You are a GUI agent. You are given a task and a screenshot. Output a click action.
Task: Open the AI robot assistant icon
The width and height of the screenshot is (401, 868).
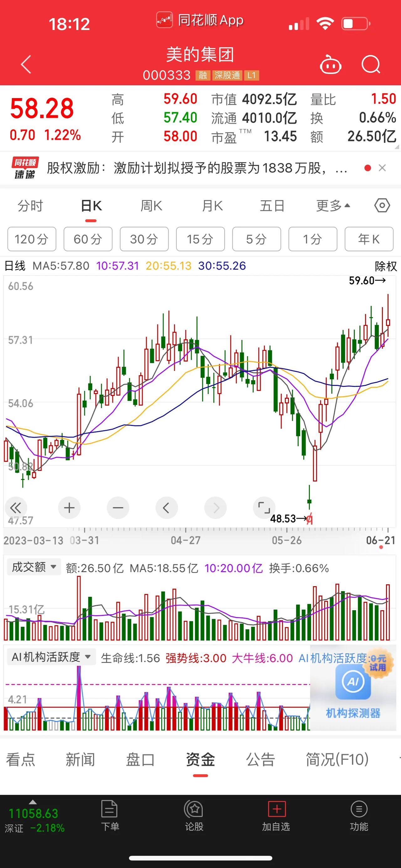(330, 64)
